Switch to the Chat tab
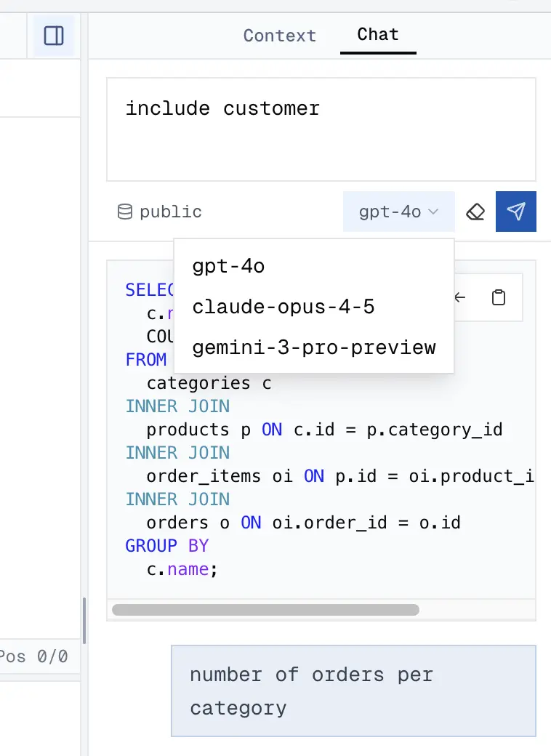 click(x=378, y=33)
